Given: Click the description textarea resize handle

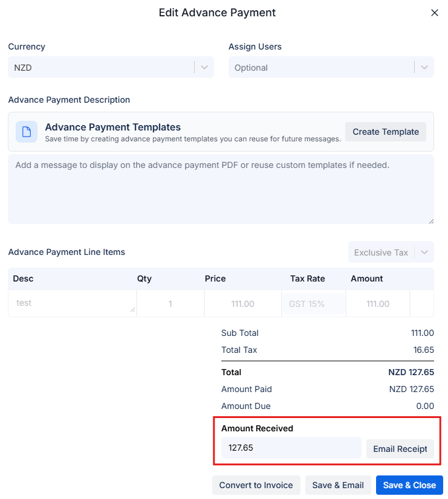Looking at the screenshot, I should tap(432, 221).
